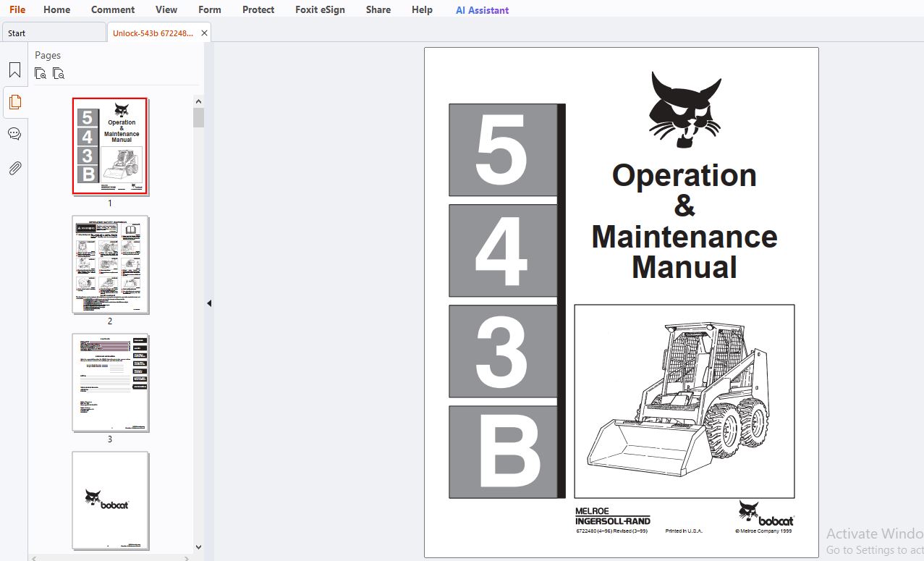The width and height of the screenshot is (924, 561).
Task: Click thumbnail scrollbar down arrow
Action: click(x=199, y=547)
